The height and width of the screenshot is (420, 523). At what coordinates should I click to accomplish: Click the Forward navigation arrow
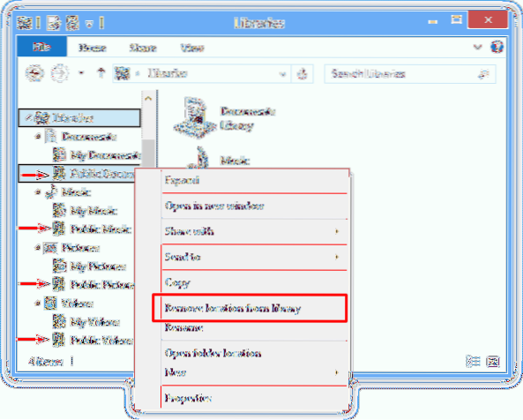point(60,73)
